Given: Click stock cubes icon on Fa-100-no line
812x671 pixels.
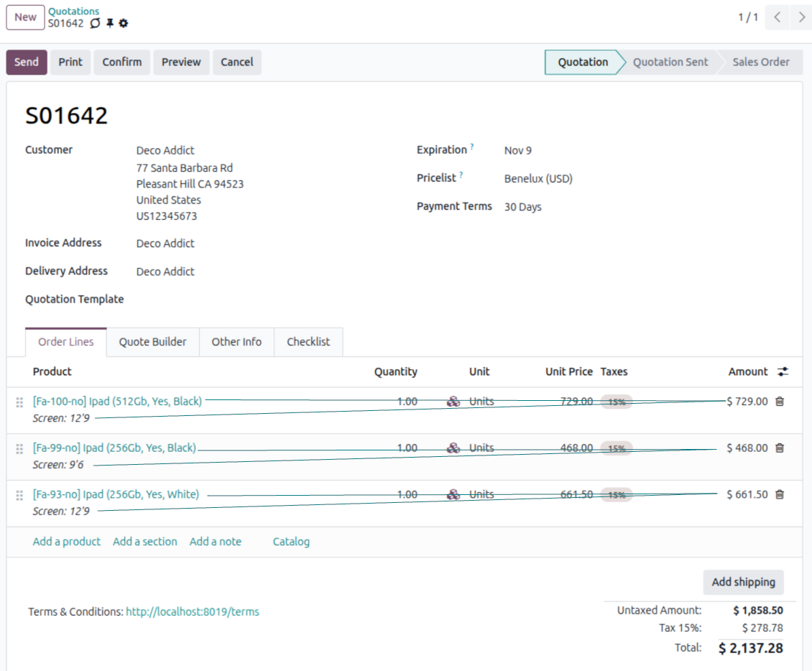Looking at the screenshot, I should point(453,402).
